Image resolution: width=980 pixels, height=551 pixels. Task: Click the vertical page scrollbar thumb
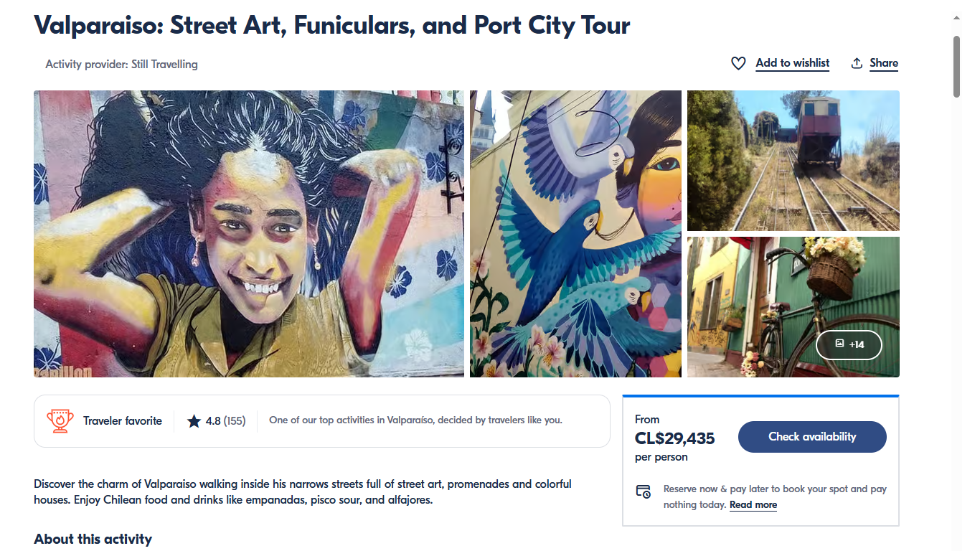coord(956,66)
